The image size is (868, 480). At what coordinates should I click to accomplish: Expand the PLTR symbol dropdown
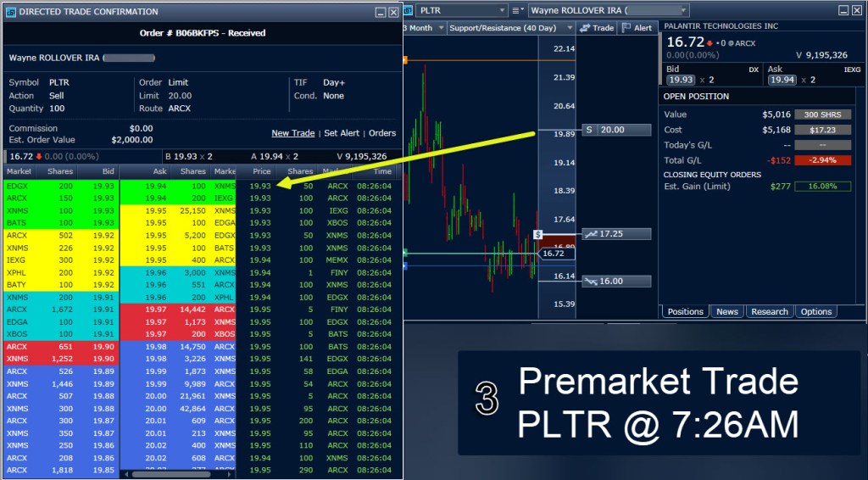click(502, 10)
